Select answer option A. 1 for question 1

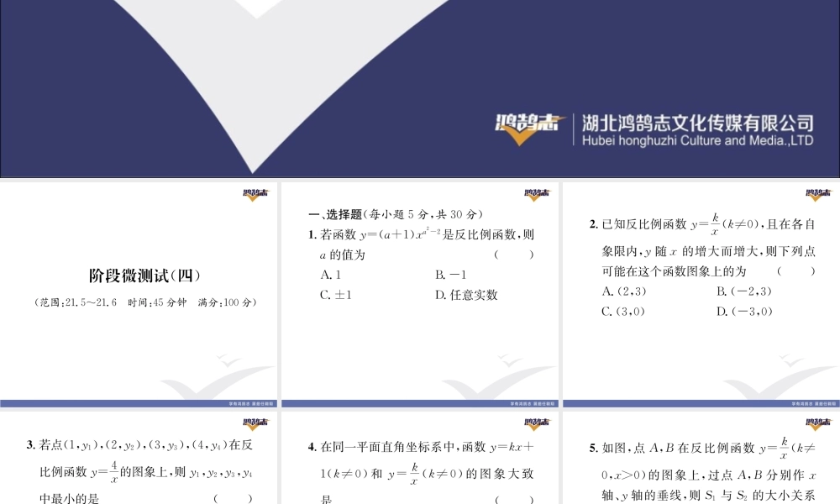(329, 275)
